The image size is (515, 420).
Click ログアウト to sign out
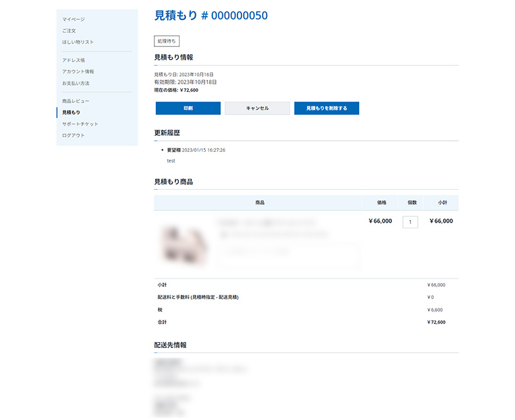[73, 136]
